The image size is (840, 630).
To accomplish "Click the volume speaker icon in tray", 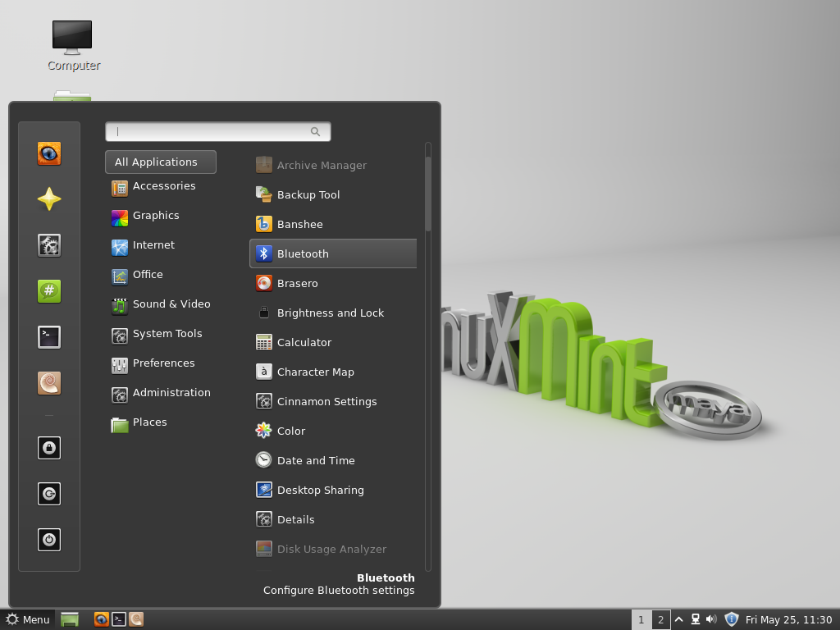I will (x=711, y=620).
